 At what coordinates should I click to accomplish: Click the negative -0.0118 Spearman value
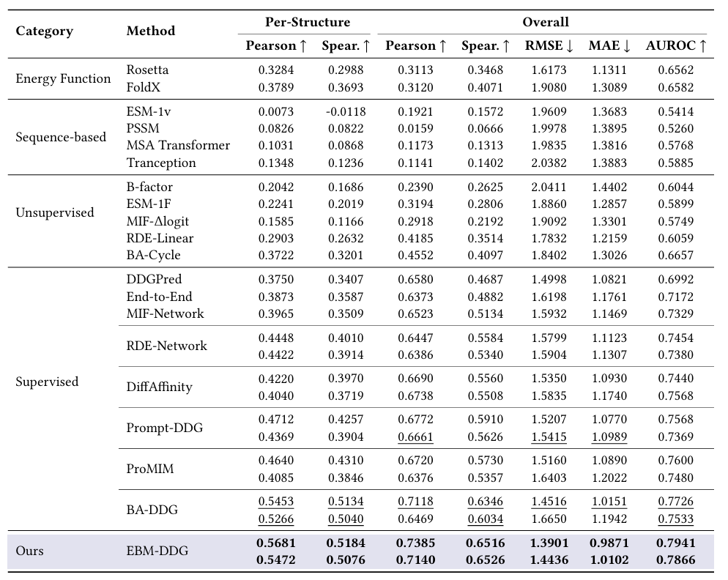coord(345,111)
